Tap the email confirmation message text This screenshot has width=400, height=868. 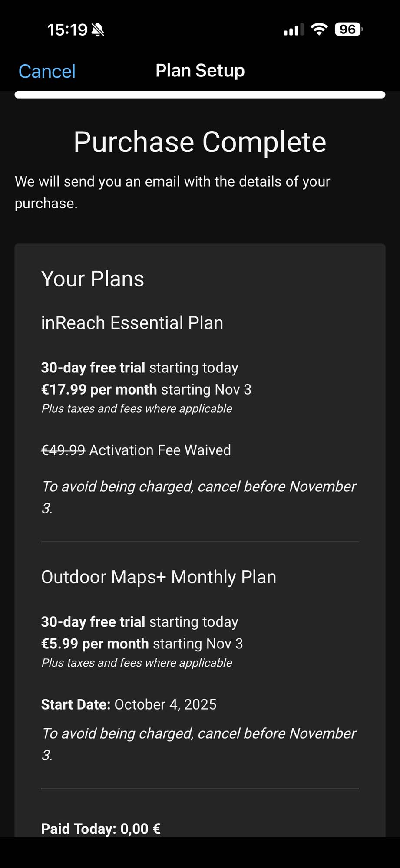click(x=172, y=192)
